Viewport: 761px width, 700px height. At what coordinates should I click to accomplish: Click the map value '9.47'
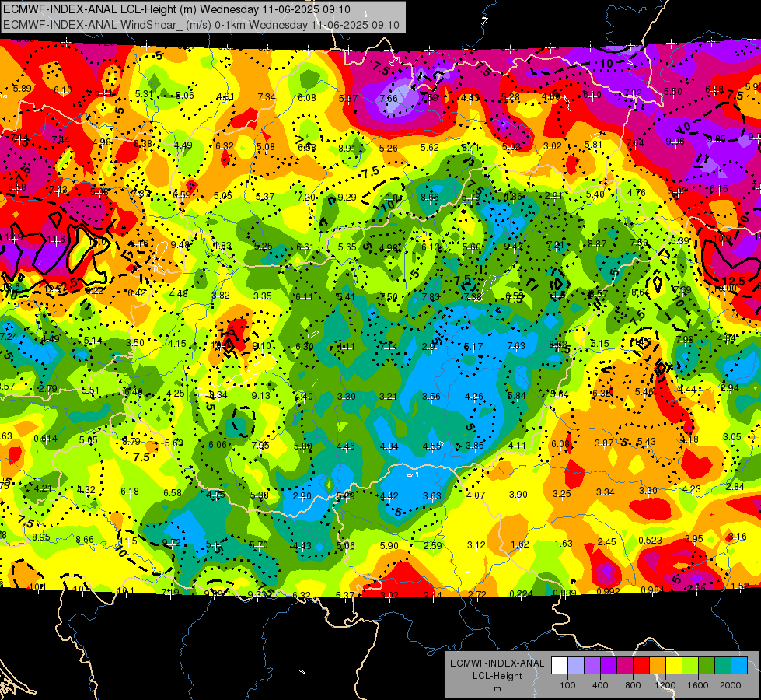tap(514, 247)
